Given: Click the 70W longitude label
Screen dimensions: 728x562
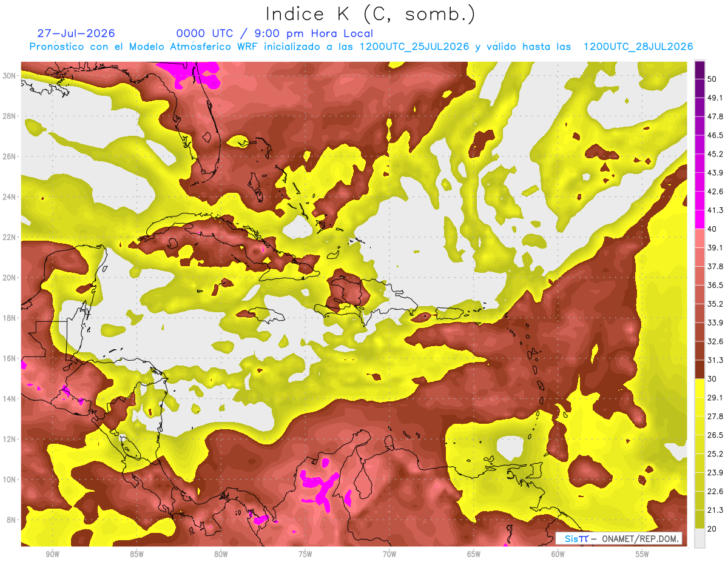Looking at the screenshot, I should (389, 554).
